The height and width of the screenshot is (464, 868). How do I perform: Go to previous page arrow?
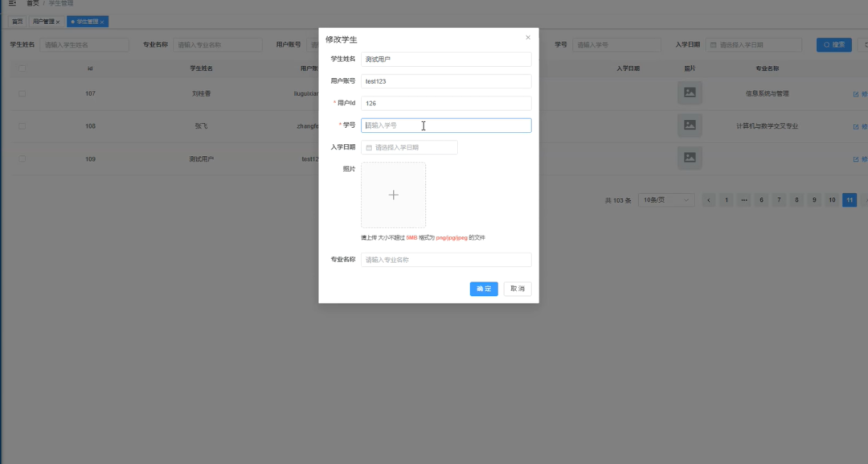pyautogui.click(x=709, y=200)
